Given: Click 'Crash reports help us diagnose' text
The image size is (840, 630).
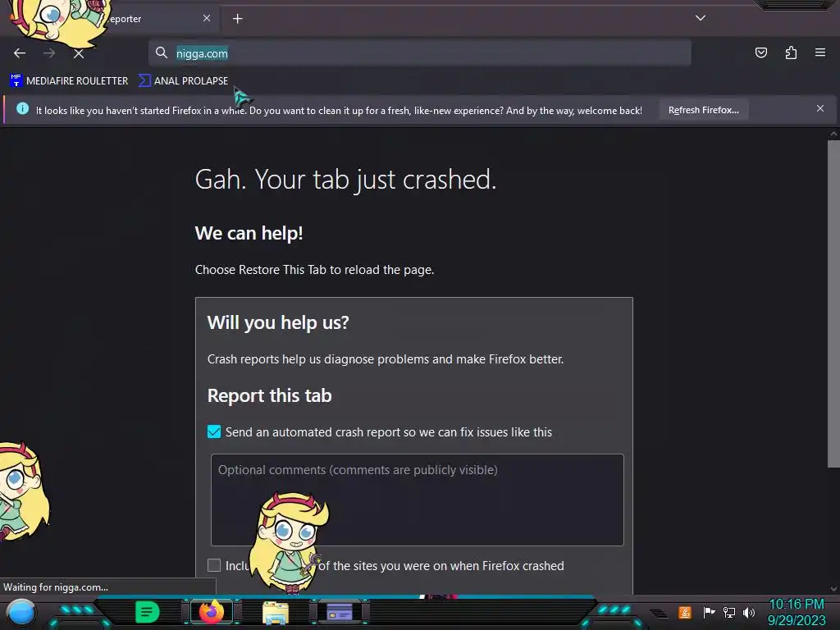Looking at the screenshot, I should click(386, 359).
